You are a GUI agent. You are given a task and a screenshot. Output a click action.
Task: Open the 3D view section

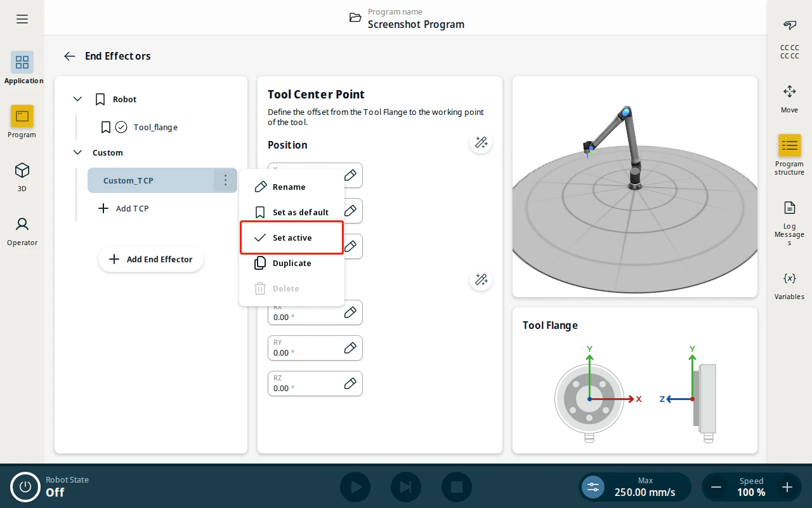22,176
